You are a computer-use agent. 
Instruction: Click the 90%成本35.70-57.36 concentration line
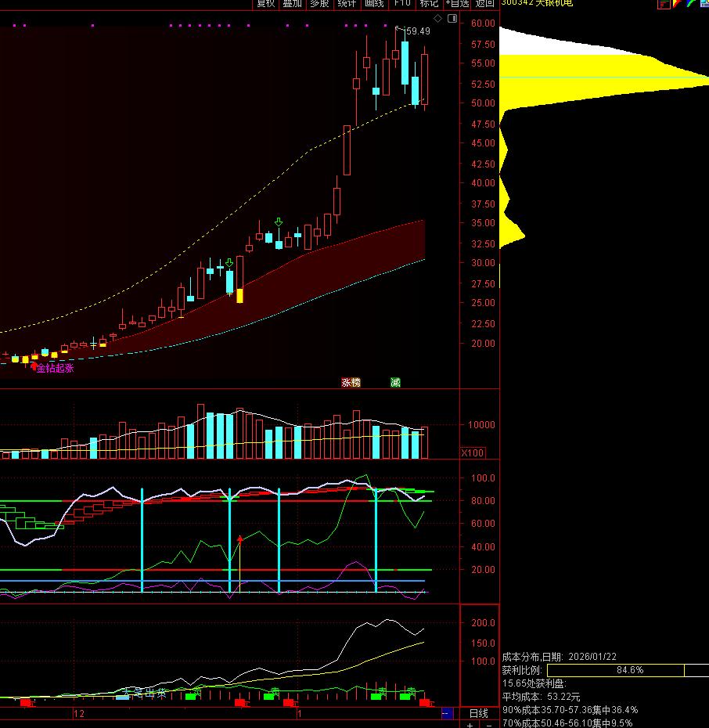coord(570,710)
